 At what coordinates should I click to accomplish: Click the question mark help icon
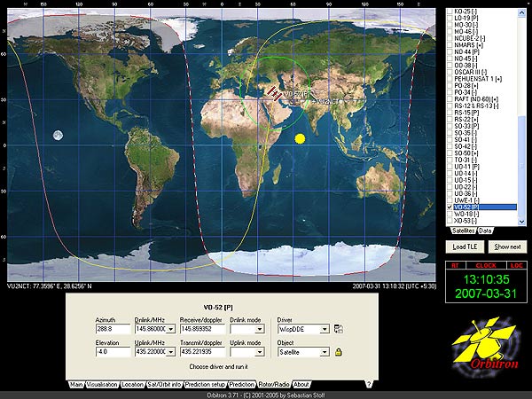(369, 384)
